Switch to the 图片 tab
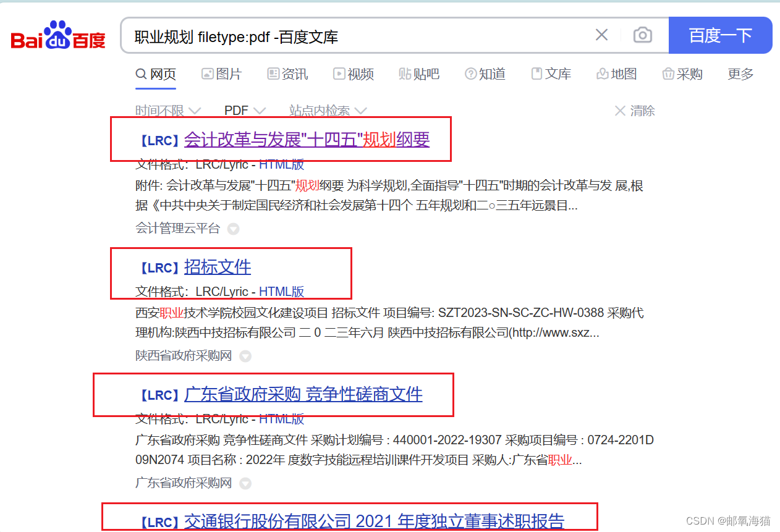The width and height of the screenshot is (780, 532). (x=221, y=74)
